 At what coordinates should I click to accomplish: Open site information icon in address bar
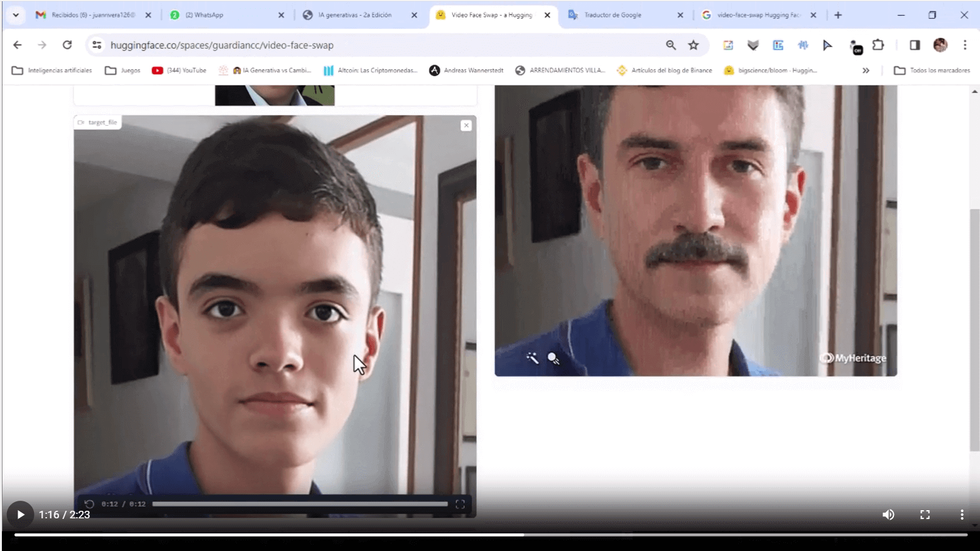coord(97,45)
